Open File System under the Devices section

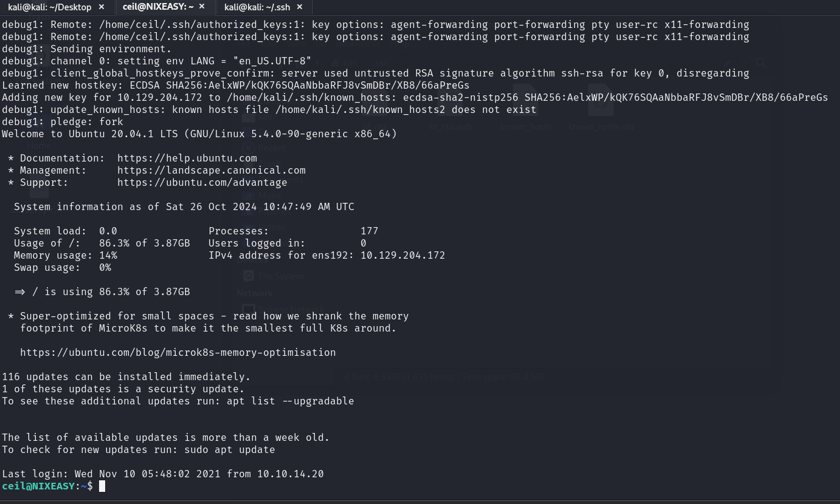(281, 276)
